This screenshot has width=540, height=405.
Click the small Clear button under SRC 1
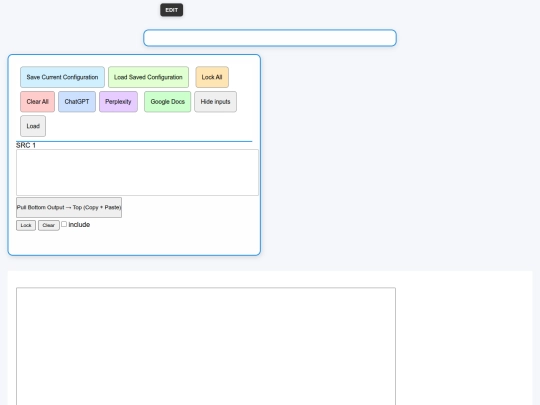[x=49, y=225]
